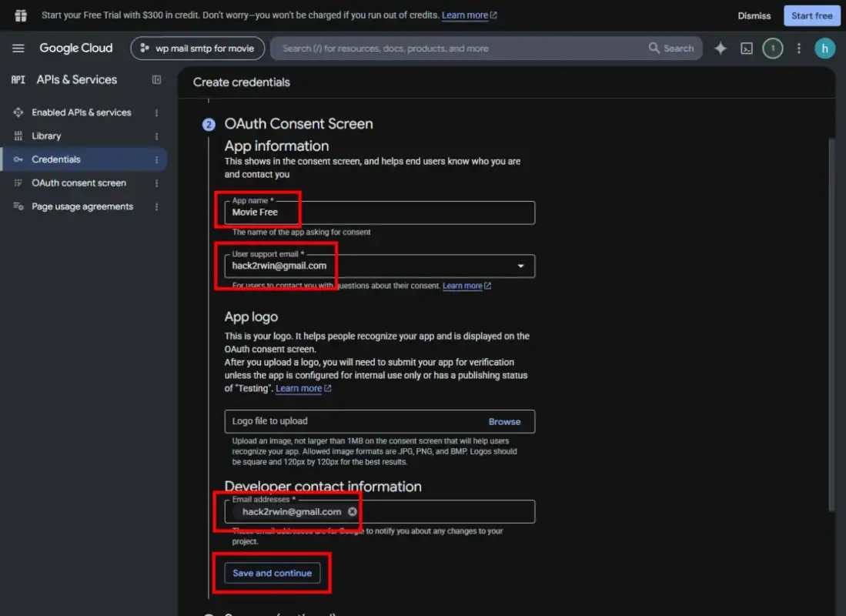
Task: Open Learn more link under support email
Action: (466, 286)
